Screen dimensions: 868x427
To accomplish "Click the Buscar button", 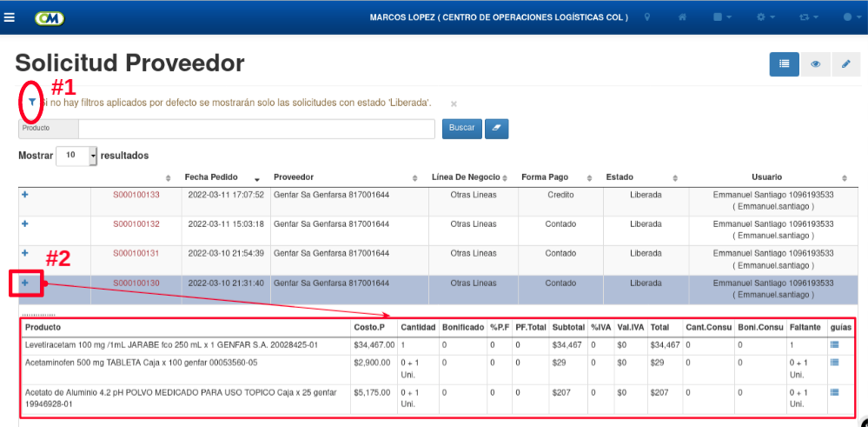I will point(461,128).
